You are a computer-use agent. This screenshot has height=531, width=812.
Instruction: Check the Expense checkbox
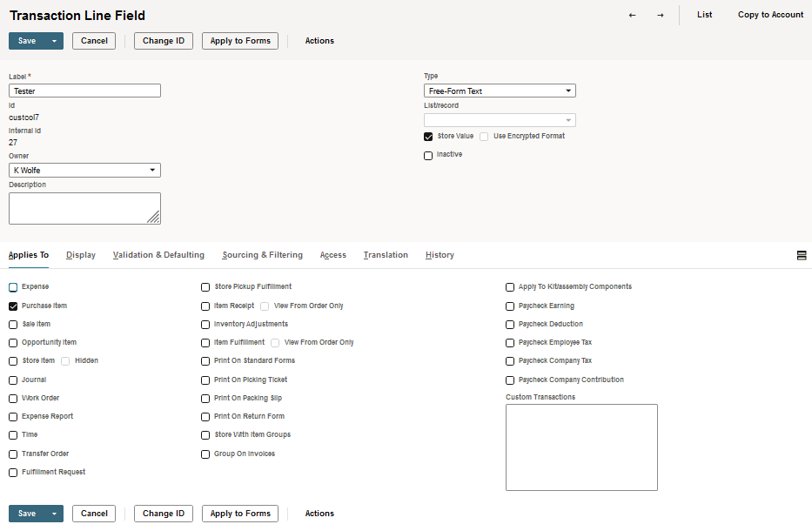pyautogui.click(x=13, y=287)
